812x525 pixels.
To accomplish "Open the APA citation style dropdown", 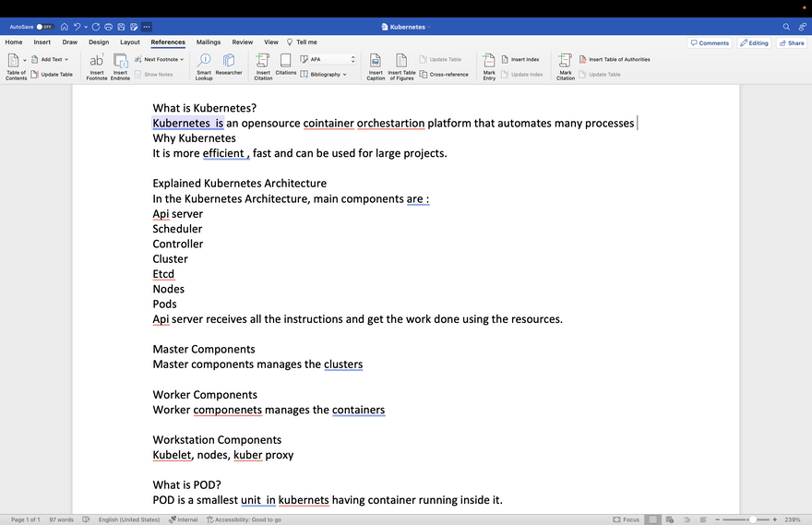I will (x=328, y=59).
